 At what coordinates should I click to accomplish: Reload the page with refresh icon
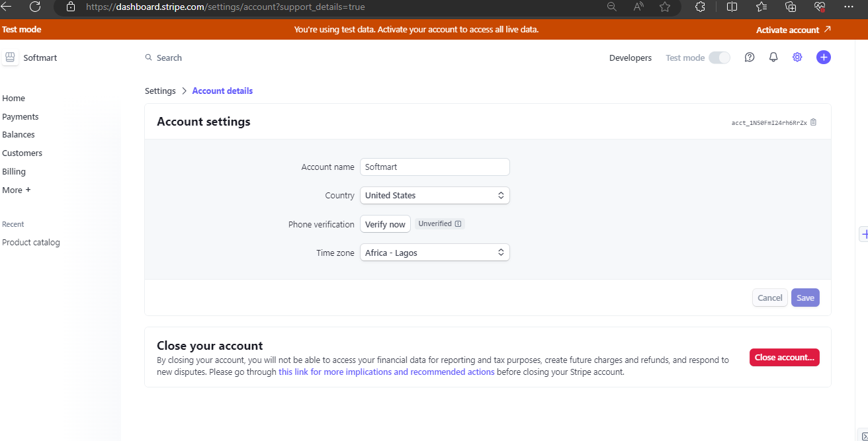point(35,7)
